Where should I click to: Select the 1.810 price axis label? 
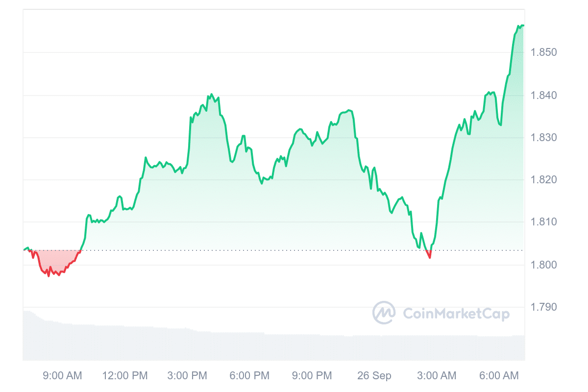(545, 222)
